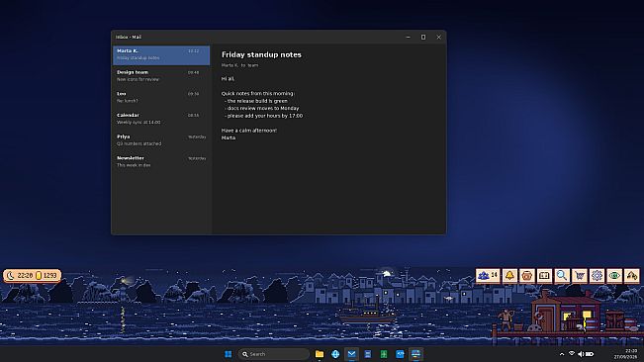This screenshot has width=644, height=362.
Task: Open the villagers count button showing 14
Action: pos(488,275)
